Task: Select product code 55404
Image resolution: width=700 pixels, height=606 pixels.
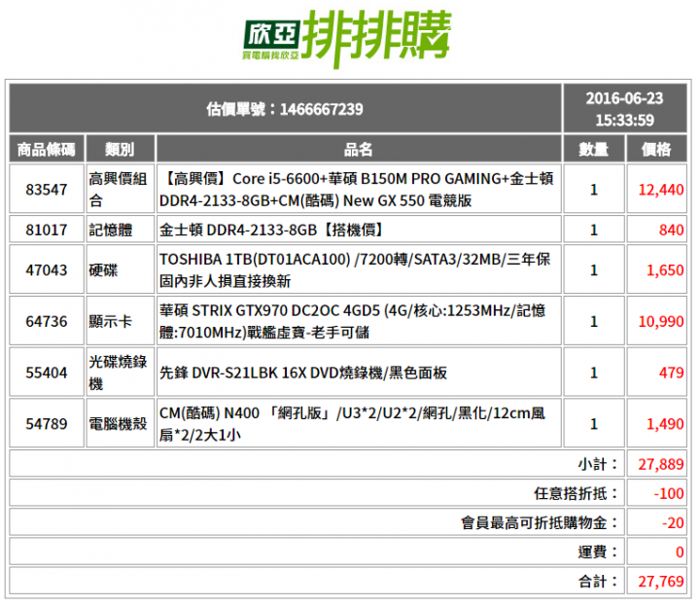Action: pos(47,373)
